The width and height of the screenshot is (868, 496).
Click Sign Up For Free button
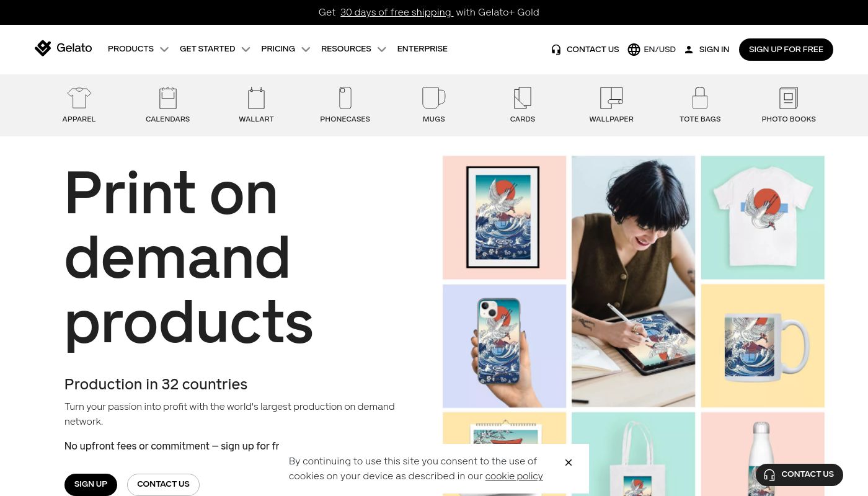[x=786, y=50]
